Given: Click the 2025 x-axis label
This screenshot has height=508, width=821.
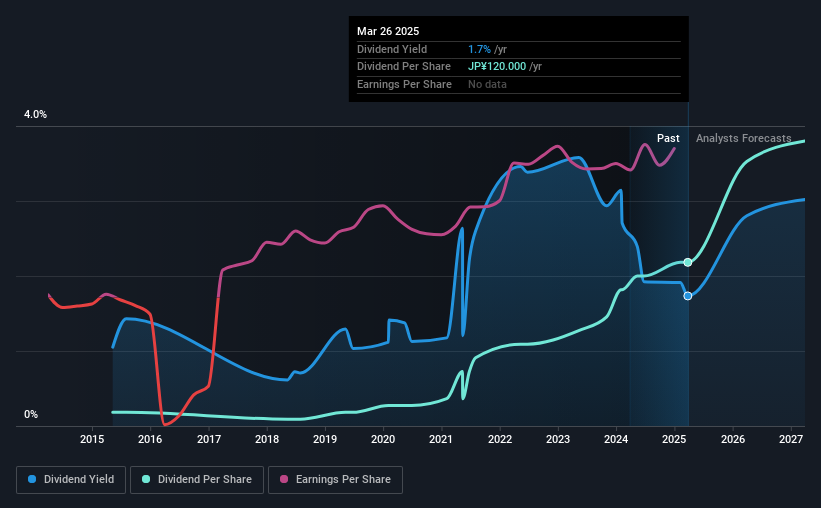Looking at the screenshot, I should pos(674,439).
